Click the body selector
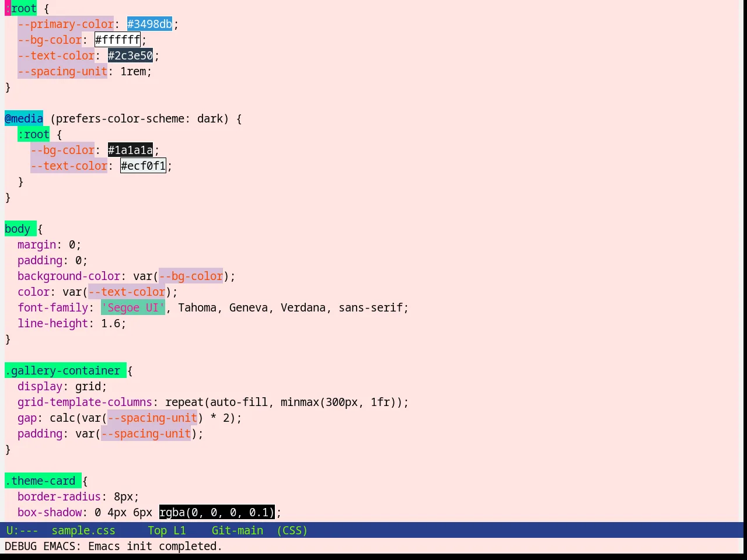Screen dimensions: 747x560 coord(18,229)
